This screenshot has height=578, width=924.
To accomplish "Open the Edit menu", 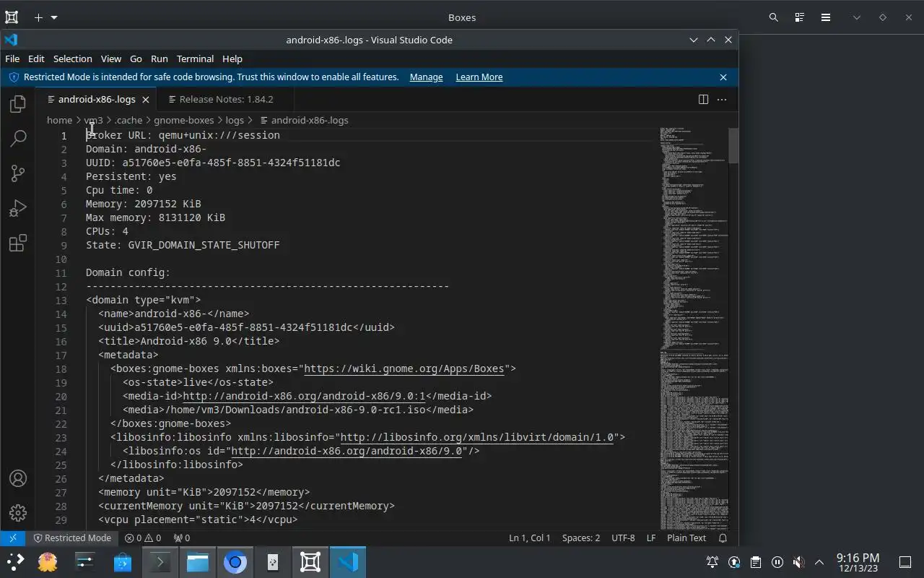I will (x=36, y=59).
